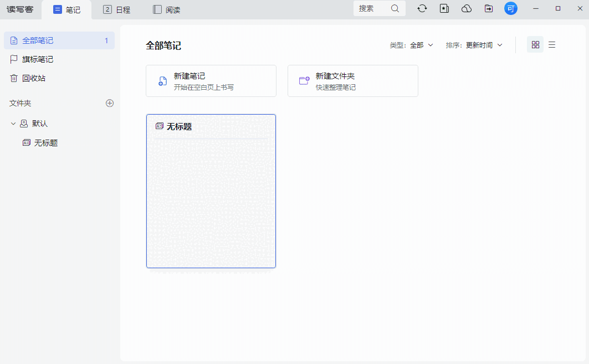Click the 新建文件夹 button
This screenshot has height=364, width=589.
(x=353, y=80)
